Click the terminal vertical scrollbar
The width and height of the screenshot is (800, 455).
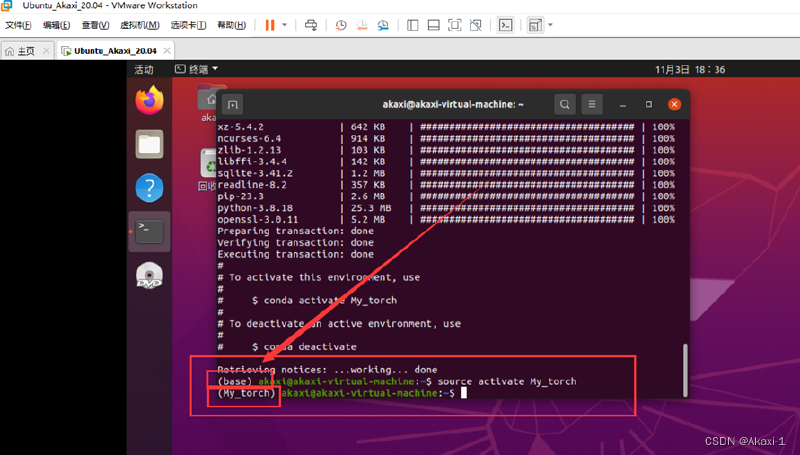tap(685, 370)
